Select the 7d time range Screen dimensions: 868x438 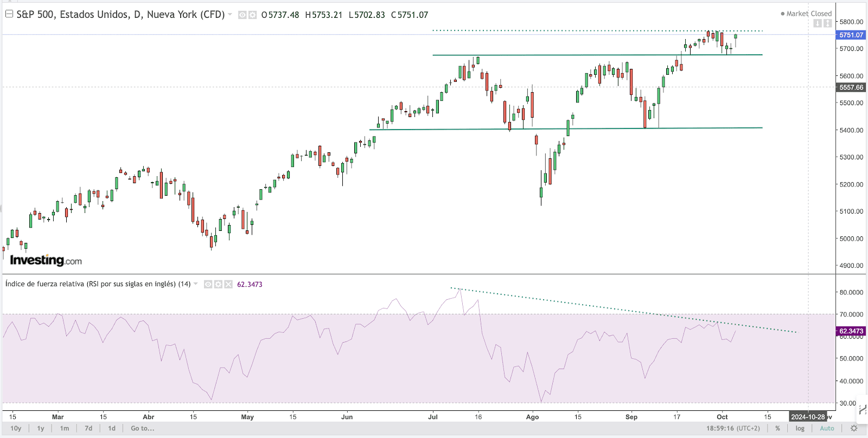pyautogui.click(x=88, y=428)
